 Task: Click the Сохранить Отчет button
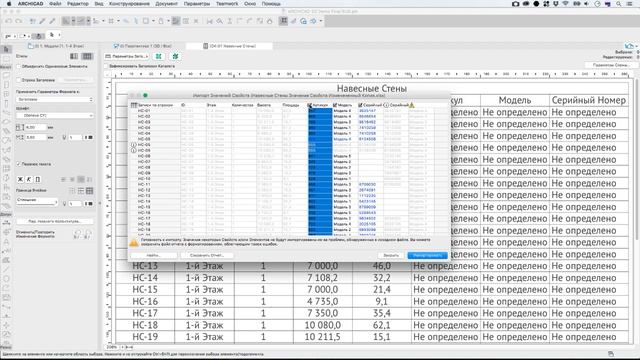point(207,255)
